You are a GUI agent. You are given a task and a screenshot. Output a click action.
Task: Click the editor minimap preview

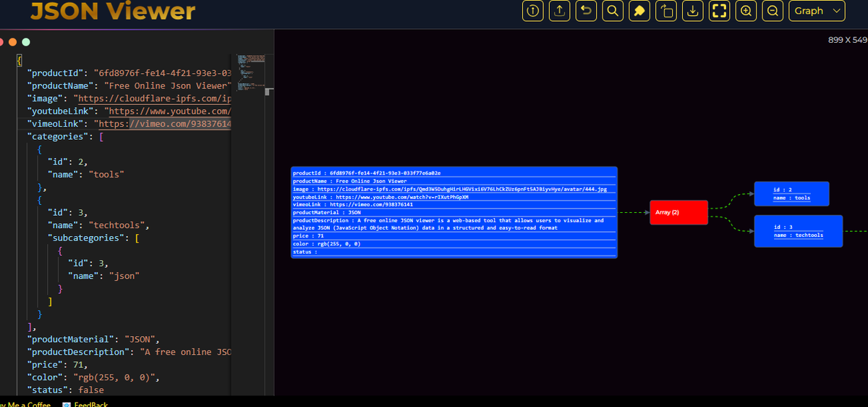click(252, 74)
